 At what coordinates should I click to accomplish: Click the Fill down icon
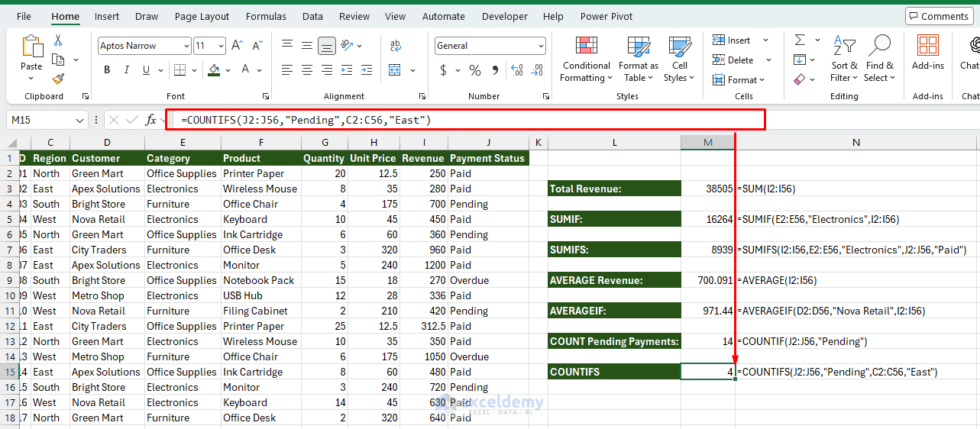coord(800,60)
